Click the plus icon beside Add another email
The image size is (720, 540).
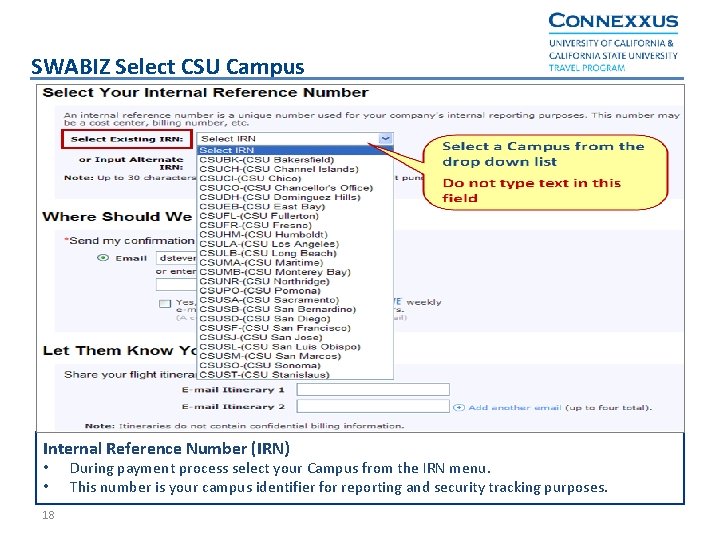459,407
